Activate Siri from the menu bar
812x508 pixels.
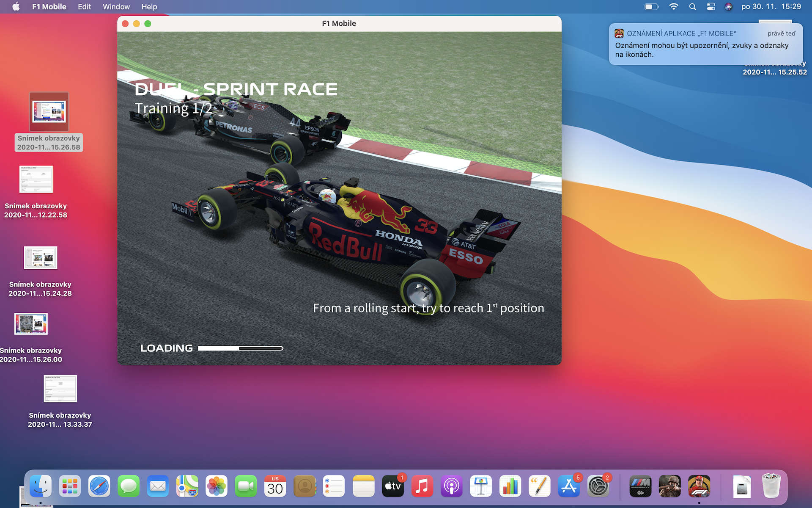pos(728,7)
